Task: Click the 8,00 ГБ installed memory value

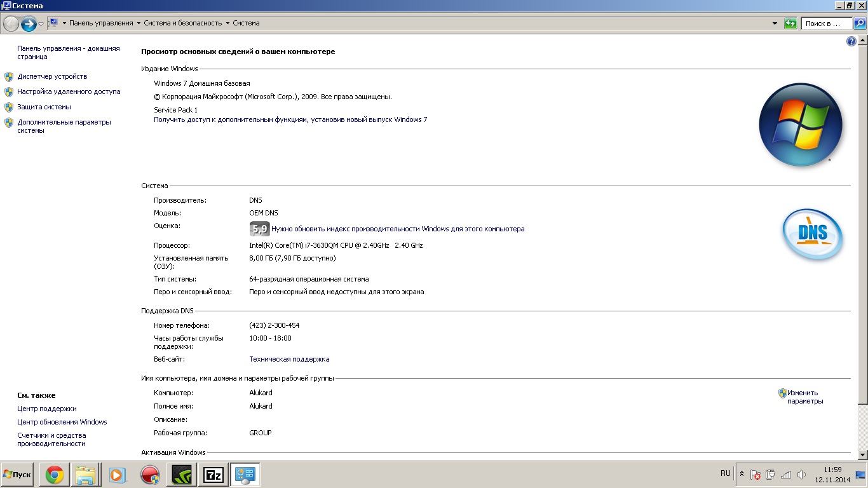Action: coord(292,258)
